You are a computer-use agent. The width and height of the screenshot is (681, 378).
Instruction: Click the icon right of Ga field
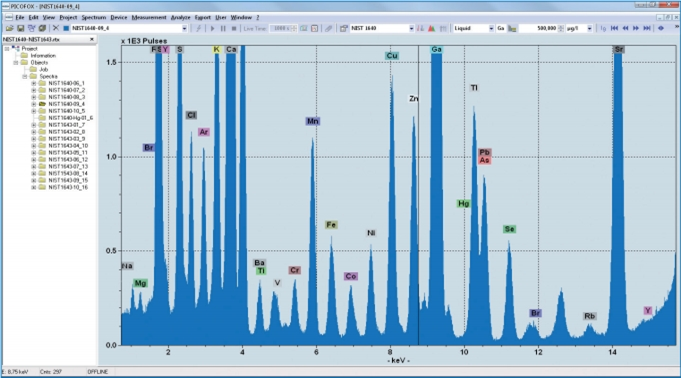click(512, 28)
